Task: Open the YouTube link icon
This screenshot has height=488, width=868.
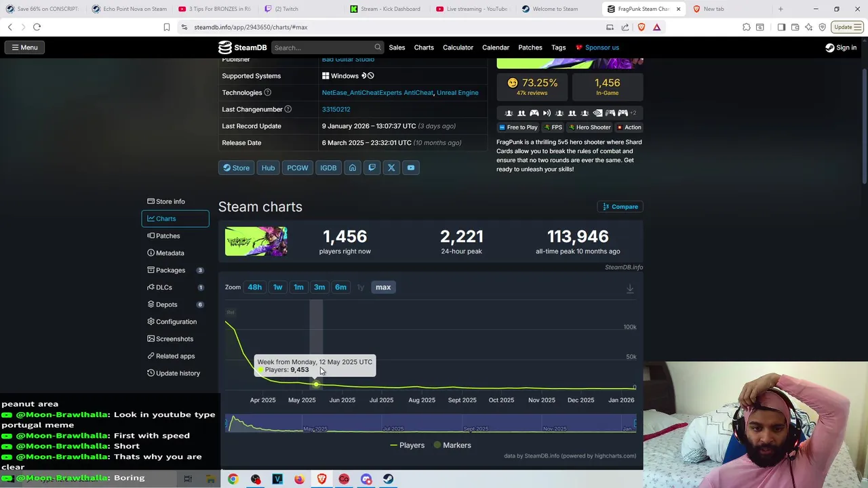Action: (411, 168)
